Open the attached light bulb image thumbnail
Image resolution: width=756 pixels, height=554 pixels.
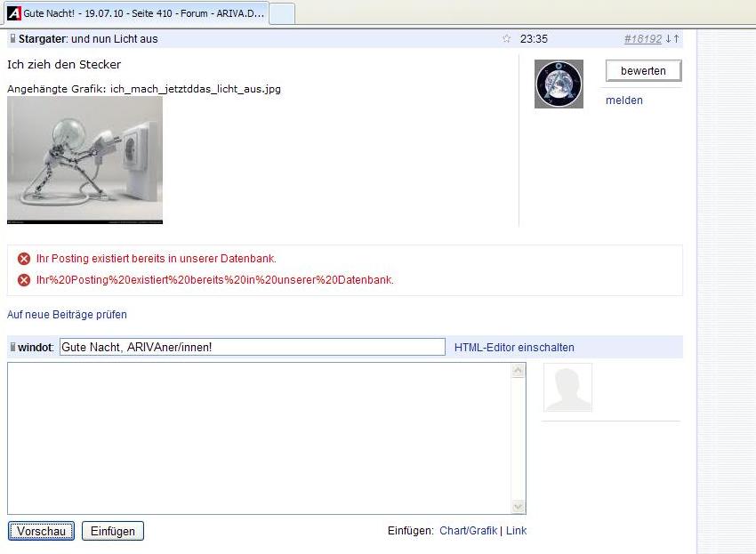click(x=84, y=160)
